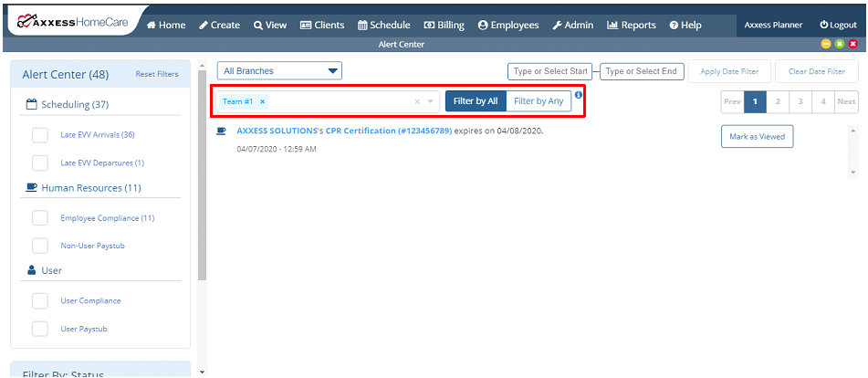Open the Clients menu
Screen dimensions: 868x378
pos(322,25)
